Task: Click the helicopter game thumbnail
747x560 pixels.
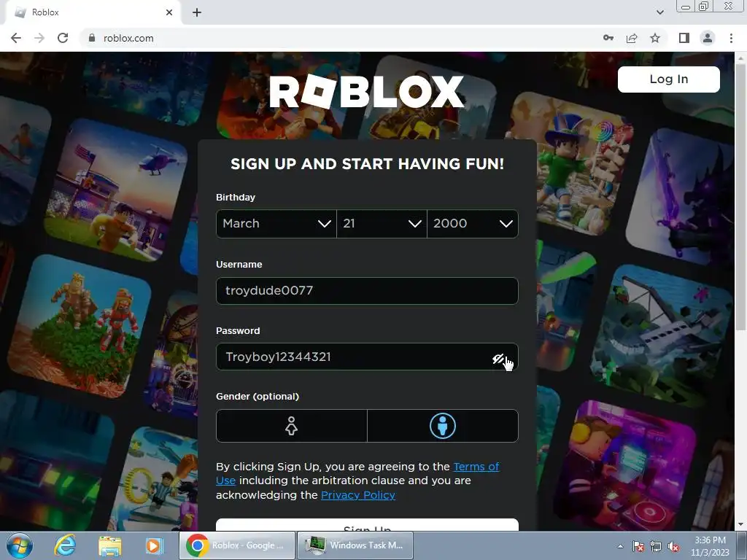Action: [116, 190]
